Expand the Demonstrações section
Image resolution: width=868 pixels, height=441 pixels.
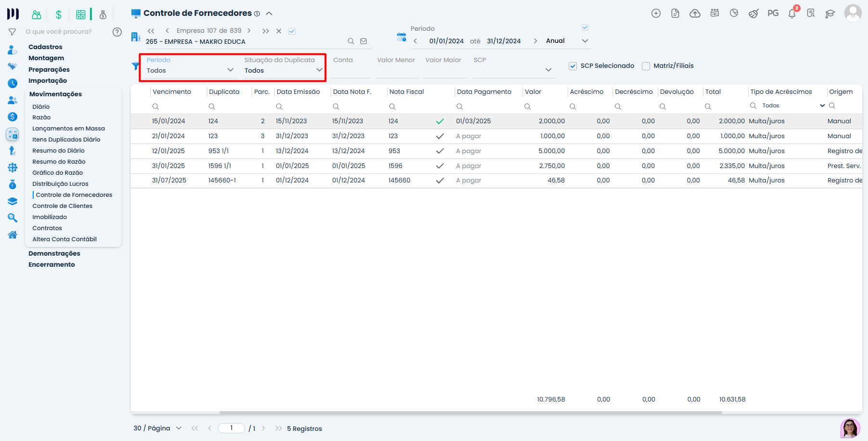pos(54,254)
